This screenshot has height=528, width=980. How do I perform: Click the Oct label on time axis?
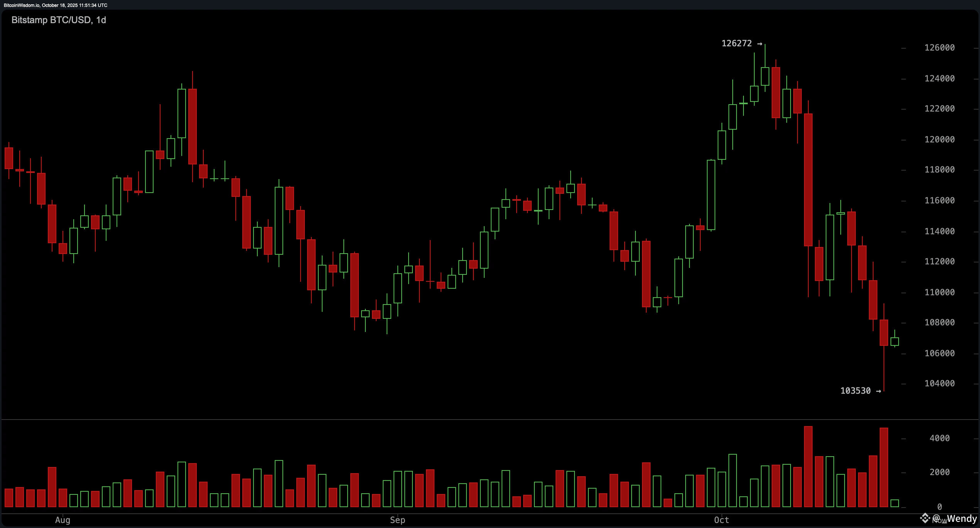(721, 520)
